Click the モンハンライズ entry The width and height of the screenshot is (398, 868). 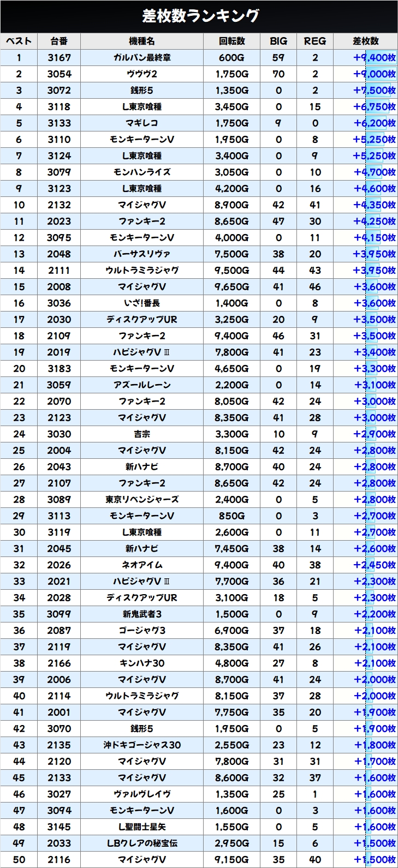(142, 172)
